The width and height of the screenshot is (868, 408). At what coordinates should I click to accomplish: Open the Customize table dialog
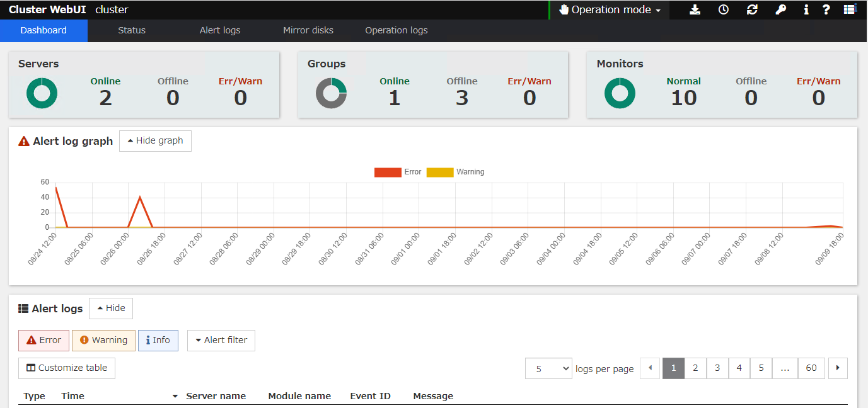tap(66, 368)
